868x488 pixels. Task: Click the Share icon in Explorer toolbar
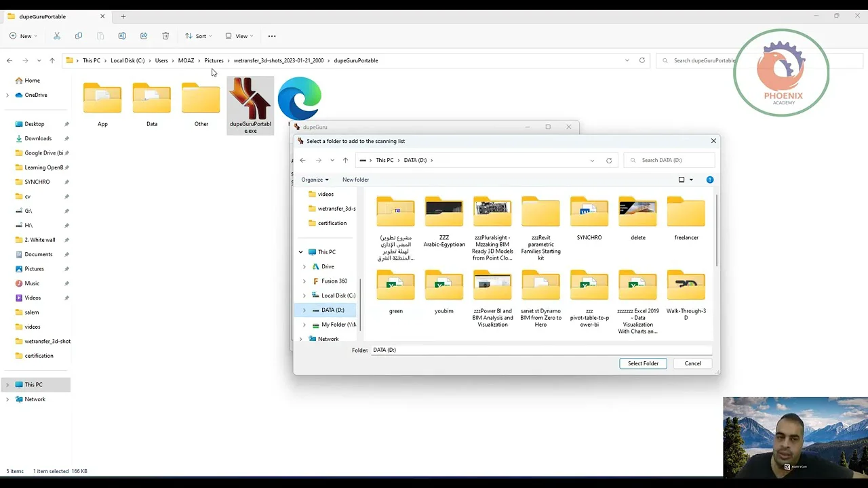click(x=144, y=36)
